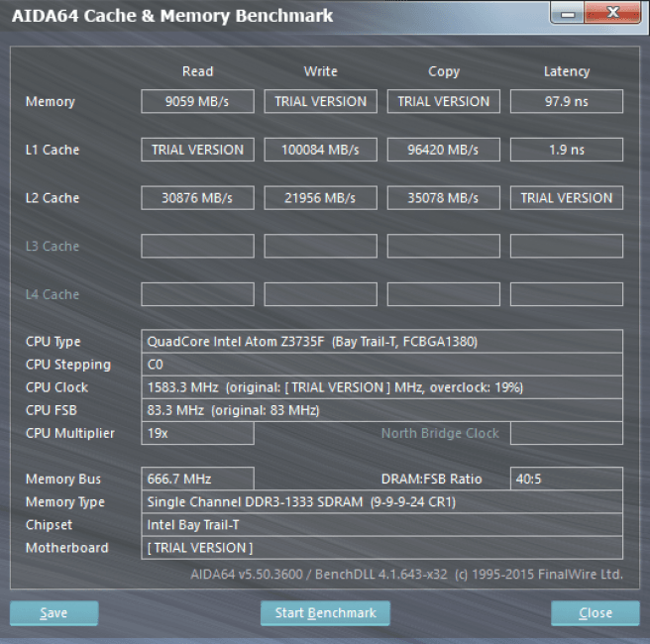Select CPU Type QuadCore Intel Atom Z3735F
The image size is (650, 644).
tap(381, 342)
